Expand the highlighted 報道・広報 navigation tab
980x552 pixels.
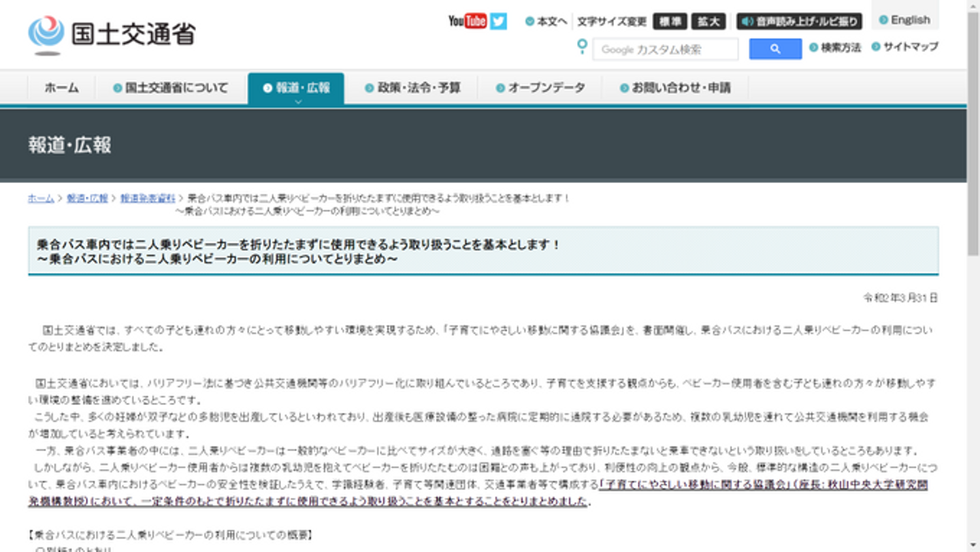[x=296, y=88]
